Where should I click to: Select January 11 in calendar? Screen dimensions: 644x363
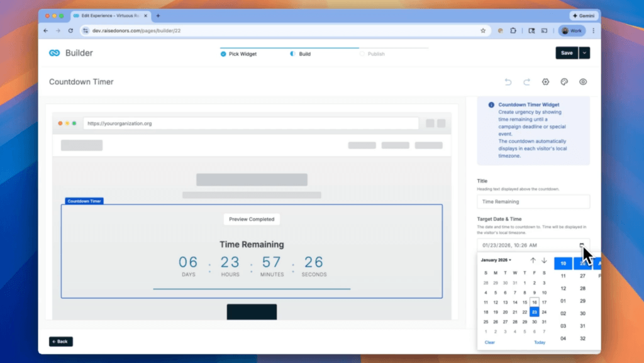(486, 302)
